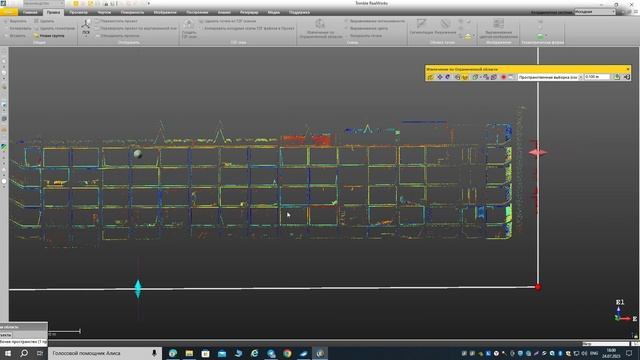This screenshot has height=360, width=640.
Task: Click the Новая группа folder icon
Action: tap(37, 36)
